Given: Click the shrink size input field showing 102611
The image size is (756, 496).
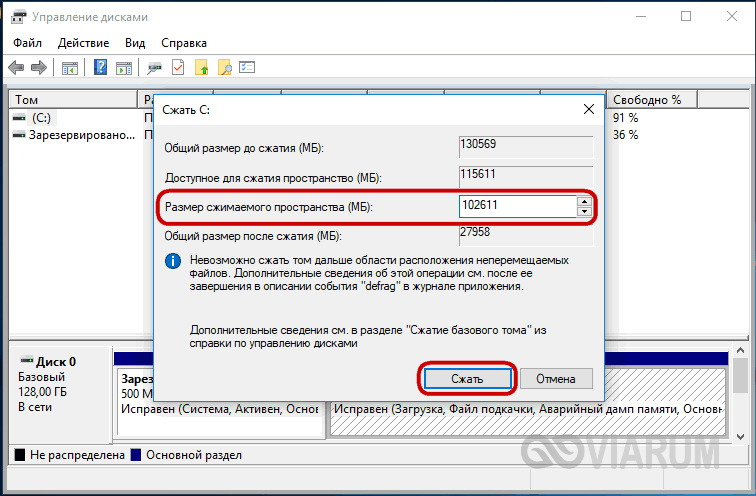Looking at the screenshot, I should tap(516, 207).
